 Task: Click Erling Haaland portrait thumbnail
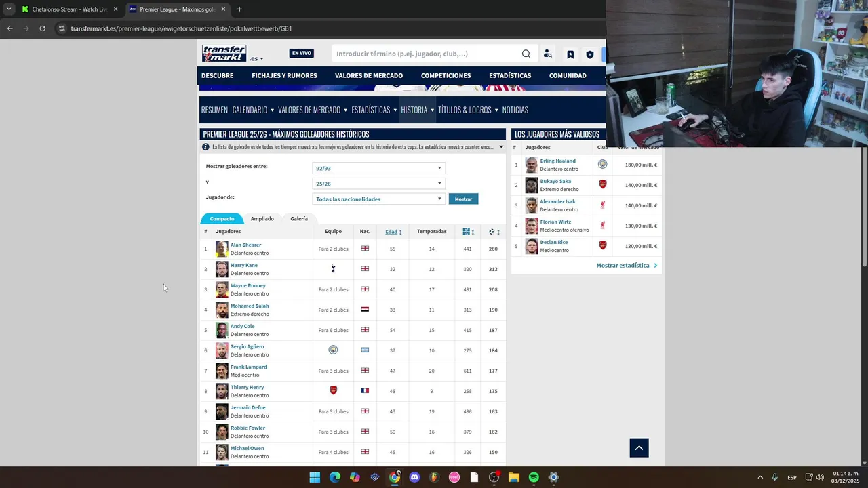click(531, 165)
